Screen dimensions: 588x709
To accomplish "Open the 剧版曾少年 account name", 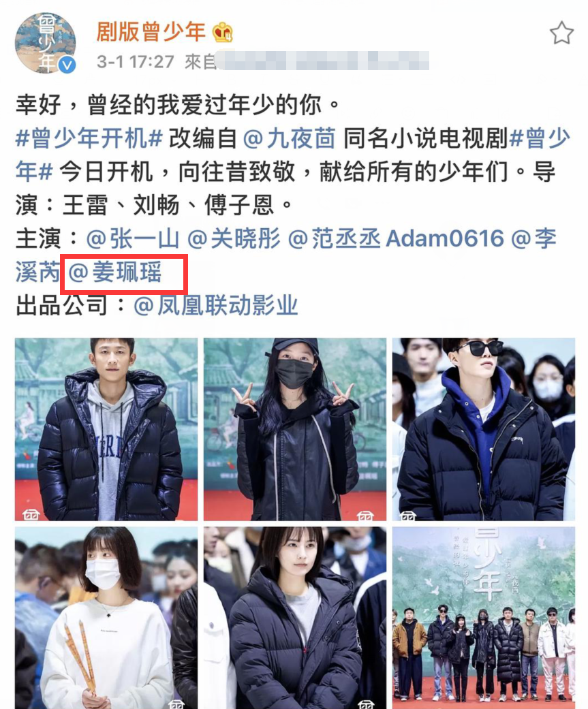I will 151,32.
